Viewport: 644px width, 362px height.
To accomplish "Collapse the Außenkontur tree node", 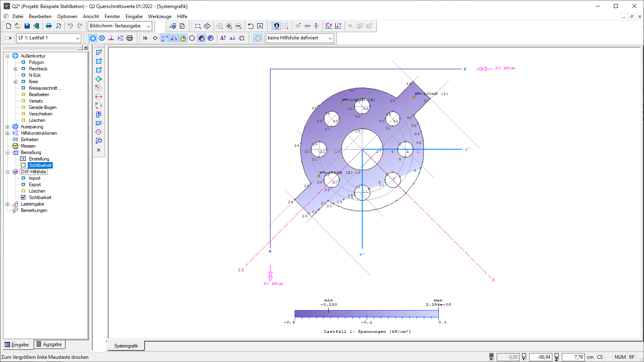I will [7, 56].
